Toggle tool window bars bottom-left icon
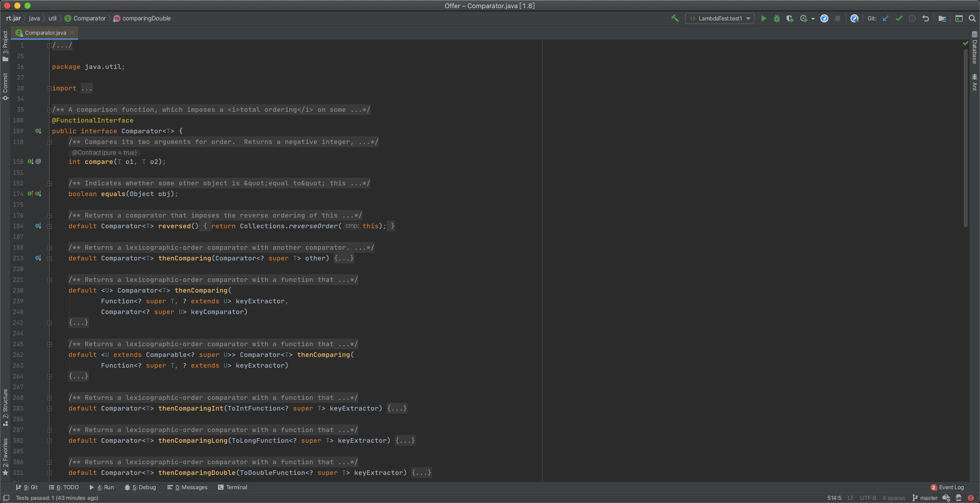 pos(6,498)
